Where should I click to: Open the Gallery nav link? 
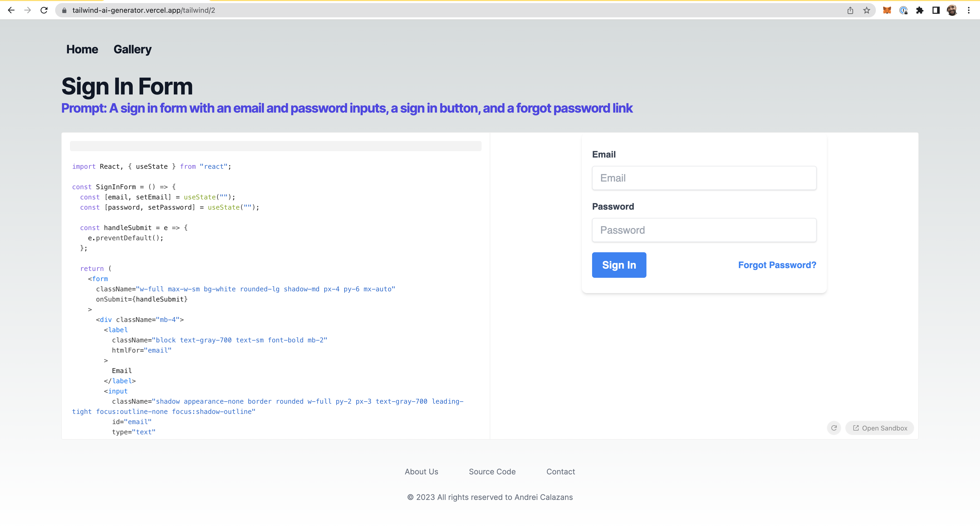point(132,49)
